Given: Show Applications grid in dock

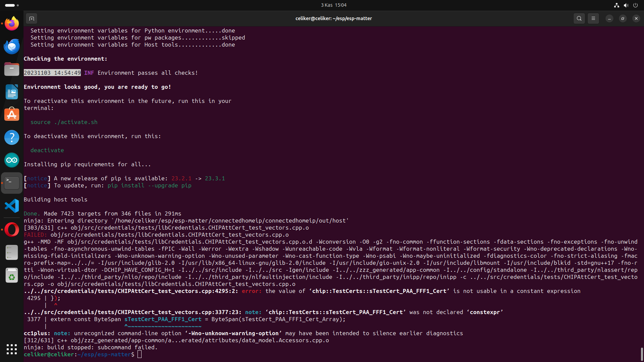Looking at the screenshot, I should pyautogui.click(x=12, y=349).
